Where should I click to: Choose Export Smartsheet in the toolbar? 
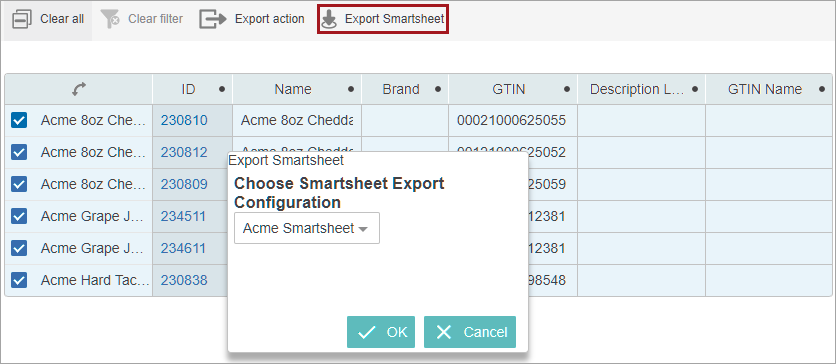383,19
